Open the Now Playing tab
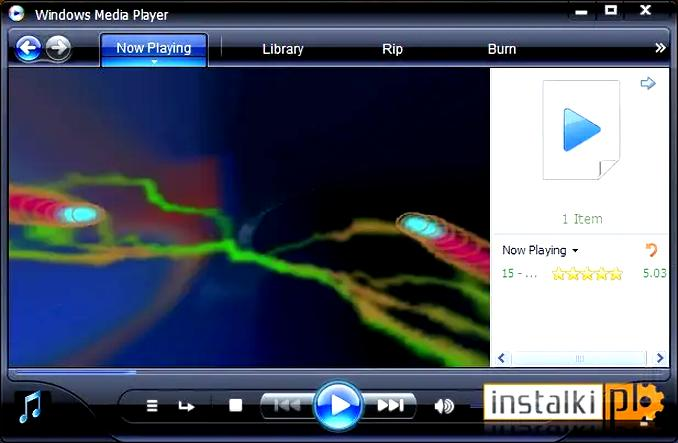The width and height of the screenshot is (678, 443). pyautogui.click(x=154, y=48)
